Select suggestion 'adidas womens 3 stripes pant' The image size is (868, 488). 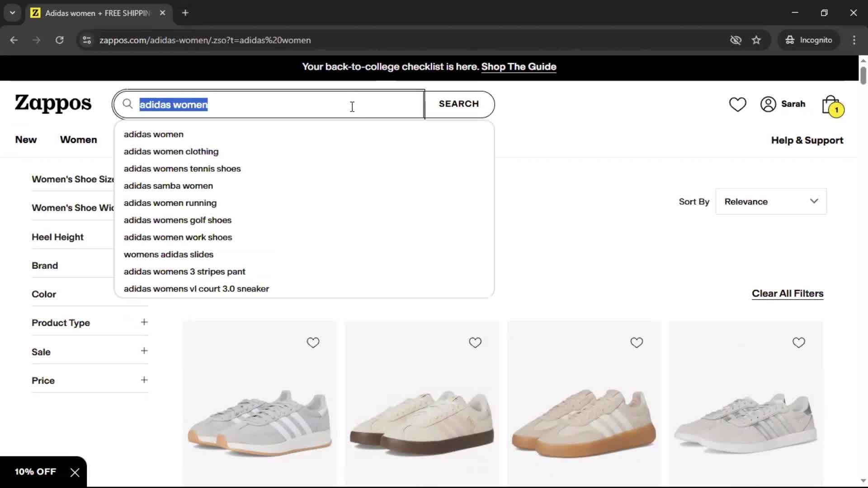point(304,272)
